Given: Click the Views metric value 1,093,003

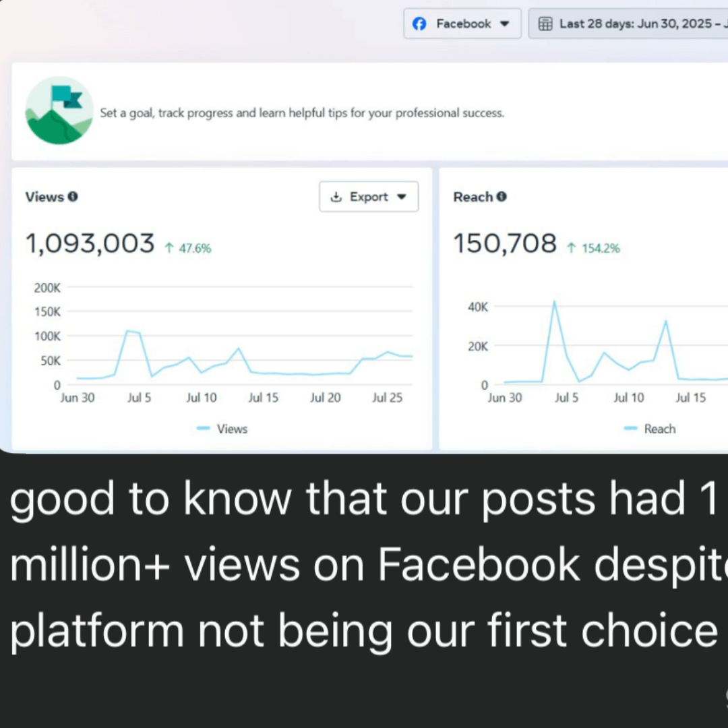Looking at the screenshot, I should pyautogui.click(x=90, y=243).
